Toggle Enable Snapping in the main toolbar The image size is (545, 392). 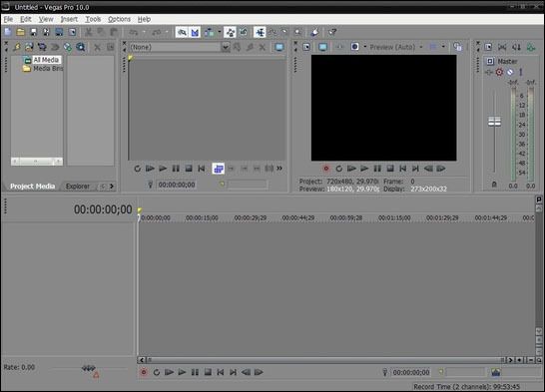click(182, 32)
